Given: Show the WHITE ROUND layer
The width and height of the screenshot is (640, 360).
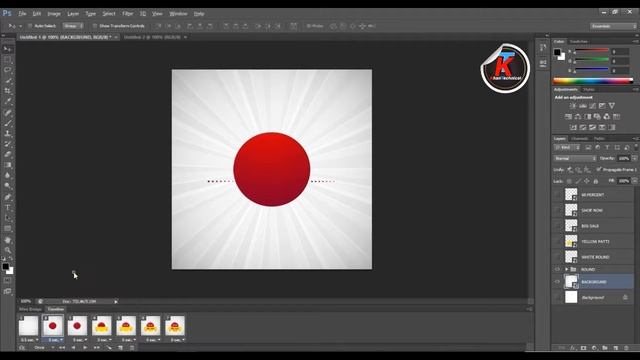Looking at the screenshot, I should point(557,257).
